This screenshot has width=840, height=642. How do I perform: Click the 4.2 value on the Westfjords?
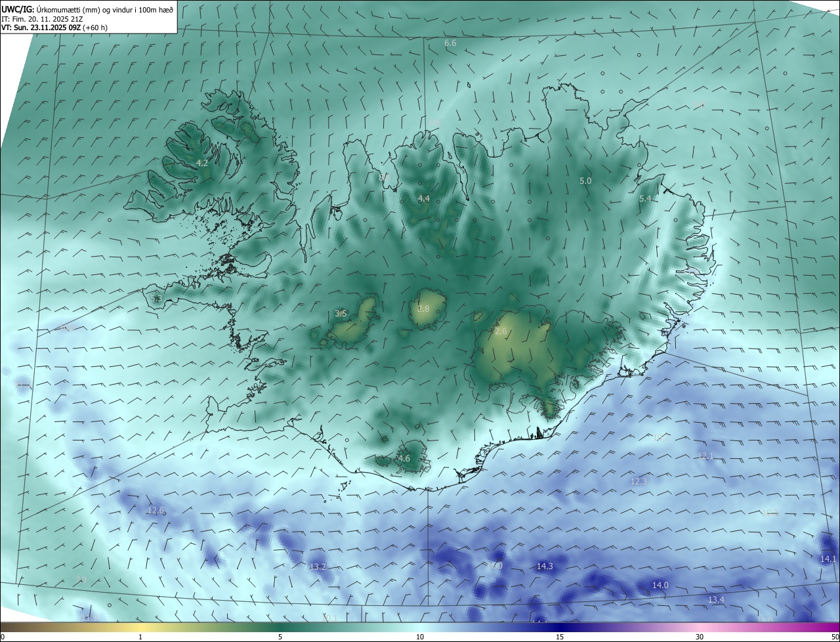[202, 163]
